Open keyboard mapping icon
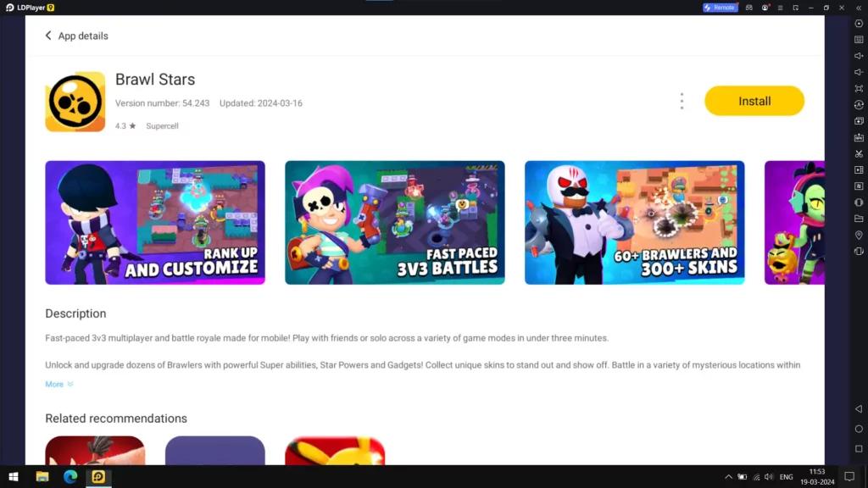Screen dimensions: 868x488 point(859,40)
